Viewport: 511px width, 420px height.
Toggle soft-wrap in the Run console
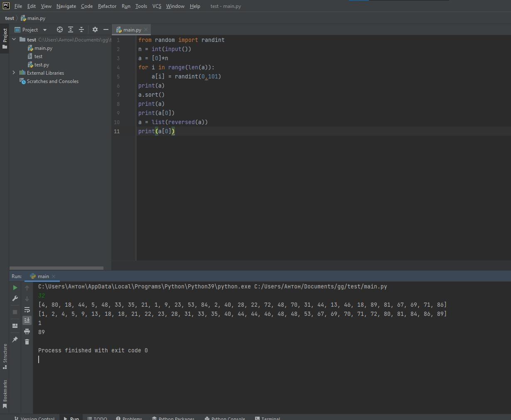tap(27, 310)
